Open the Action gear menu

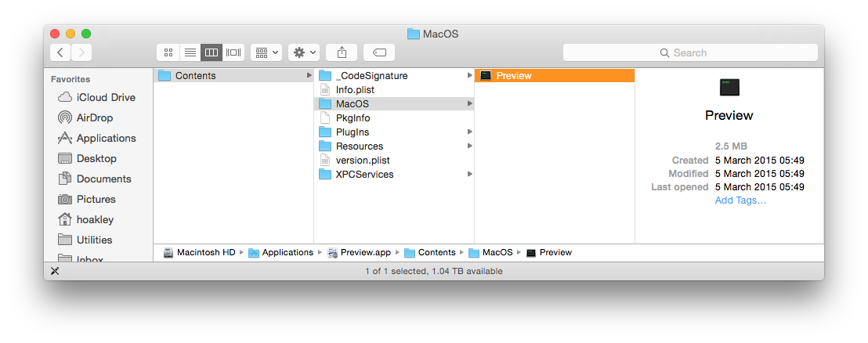(303, 52)
